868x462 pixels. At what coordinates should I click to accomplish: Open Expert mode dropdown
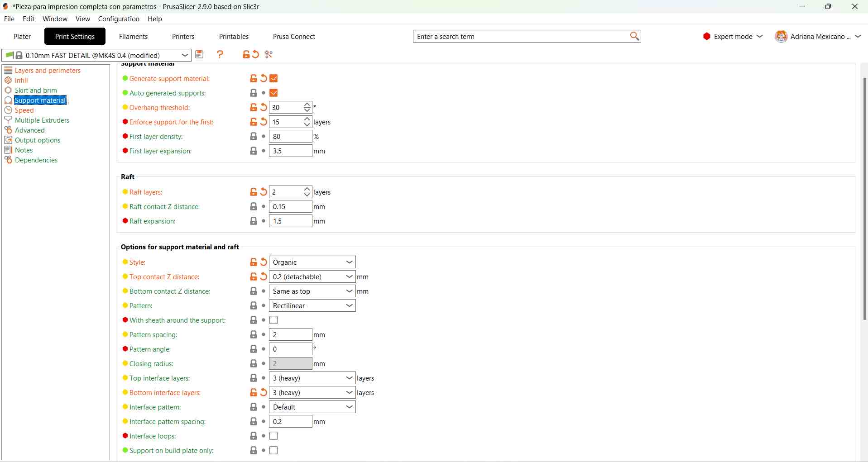[733, 37]
